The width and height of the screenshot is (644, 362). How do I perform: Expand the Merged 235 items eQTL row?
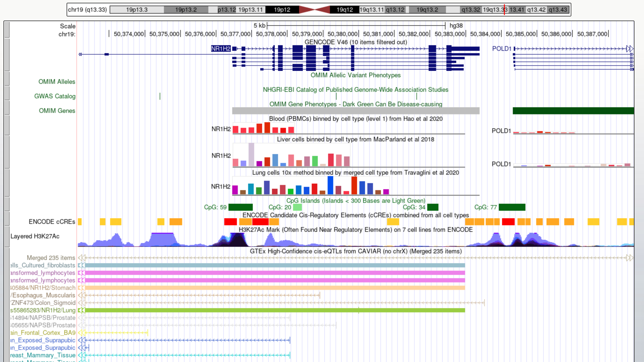(51, 258)
